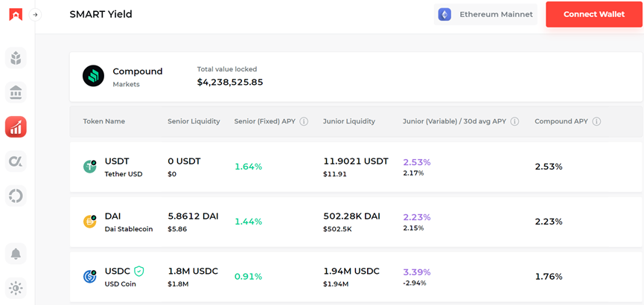
Task: Click info icon next to Compound APY
Action: click(596, 121)
